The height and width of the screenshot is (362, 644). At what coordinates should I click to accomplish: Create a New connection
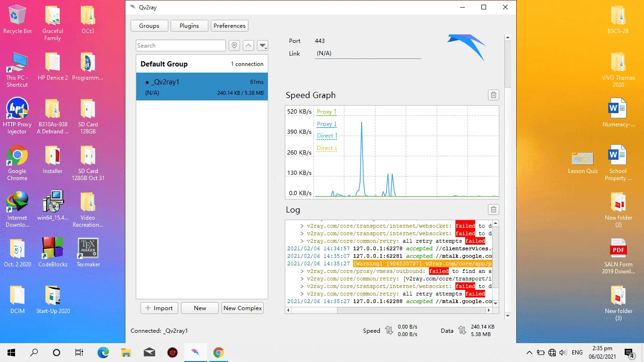200,308
